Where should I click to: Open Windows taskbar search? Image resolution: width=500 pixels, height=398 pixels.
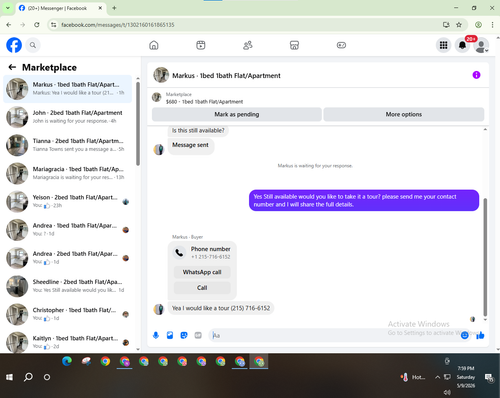28,377
